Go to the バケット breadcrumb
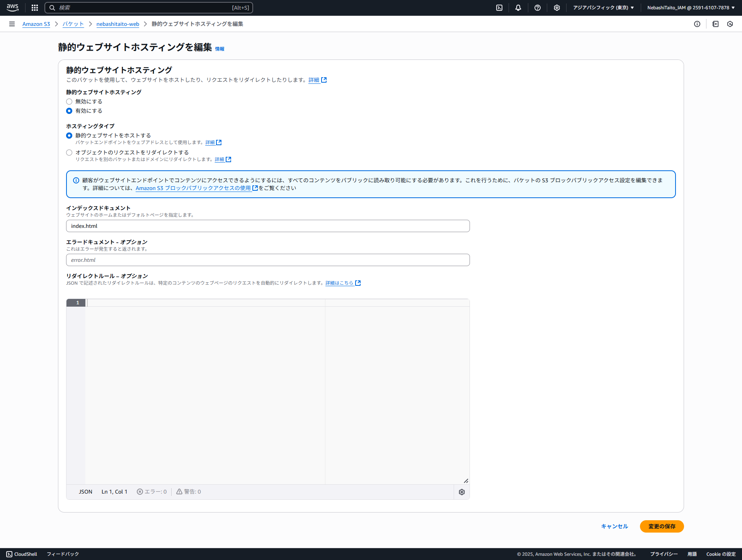Screen dimensions: 742x560 pyautogui.click(x=73, y=24)
